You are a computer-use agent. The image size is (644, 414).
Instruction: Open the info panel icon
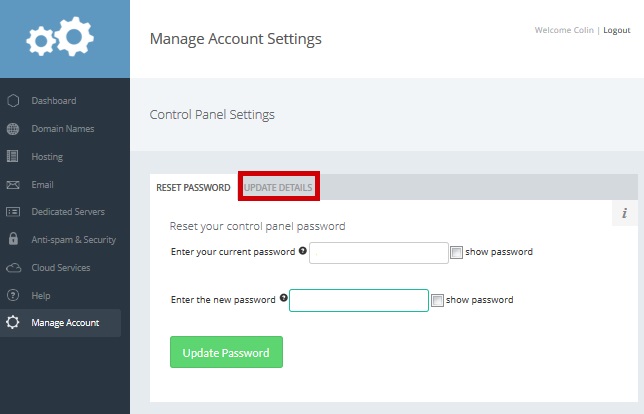coord(624,213)
